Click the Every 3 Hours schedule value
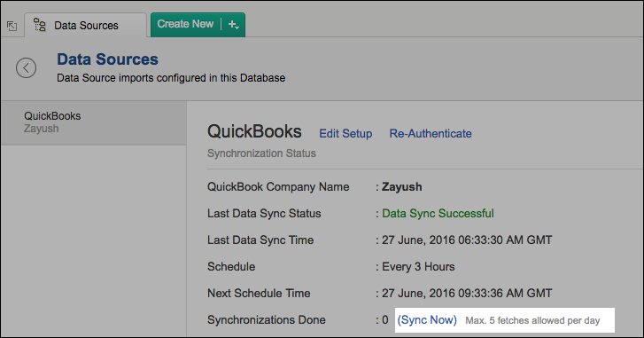 418,267
